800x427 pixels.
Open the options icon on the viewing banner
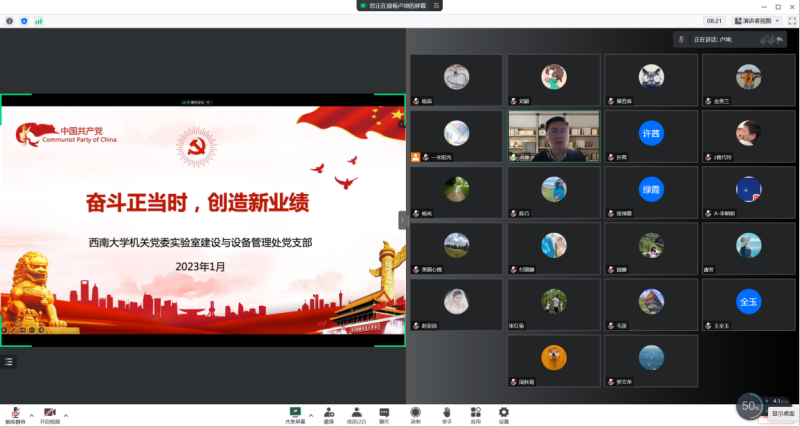[x=436, y=6]
